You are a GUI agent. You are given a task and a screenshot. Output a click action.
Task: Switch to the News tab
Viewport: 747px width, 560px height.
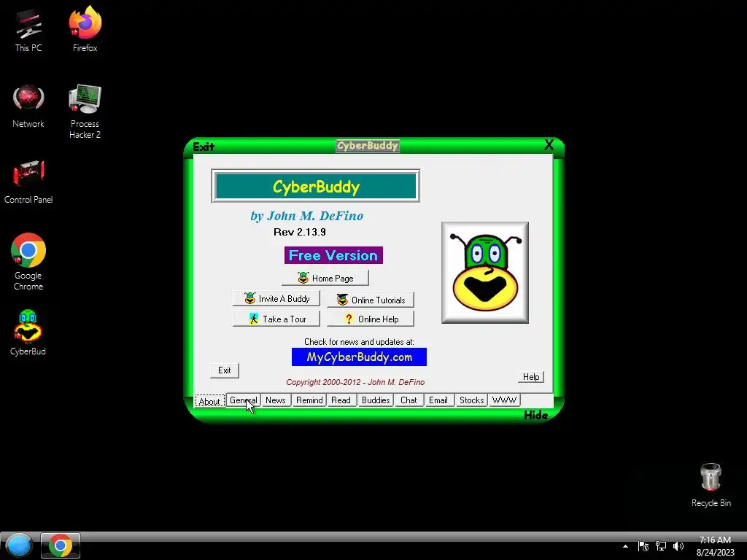pyautogui.click(x=275, y=400)
